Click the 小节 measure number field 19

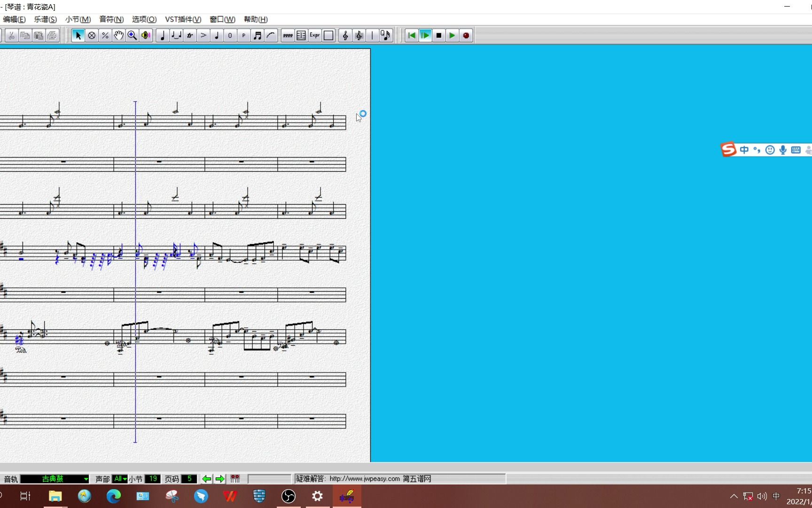[152, 479]
